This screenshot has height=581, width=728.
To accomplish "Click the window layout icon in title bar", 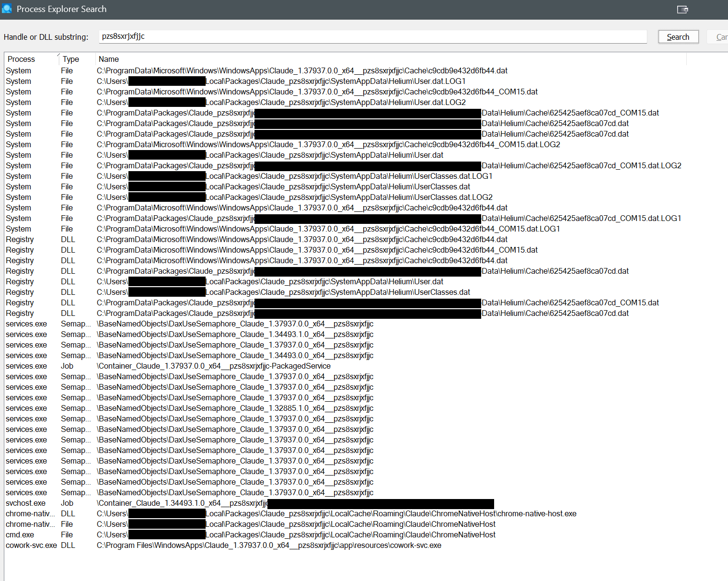I will [682, 9].
